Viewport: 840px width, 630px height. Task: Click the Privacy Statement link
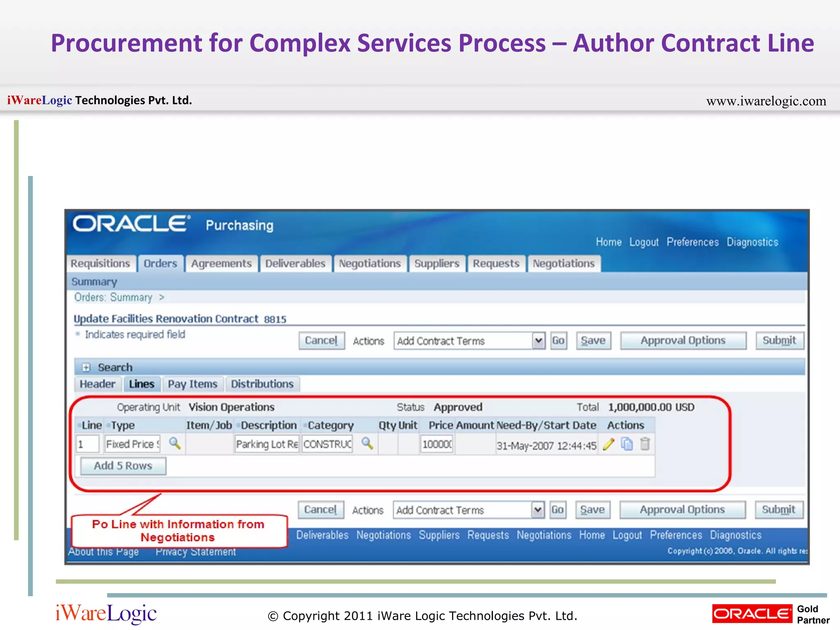click(x=196, y=552)
